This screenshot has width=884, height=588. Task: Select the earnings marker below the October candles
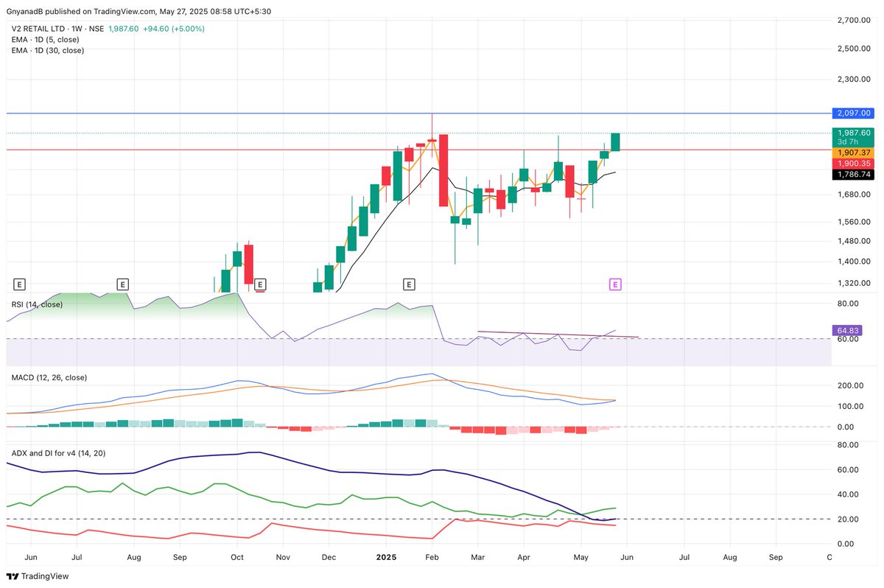click(x=259, y=284)
